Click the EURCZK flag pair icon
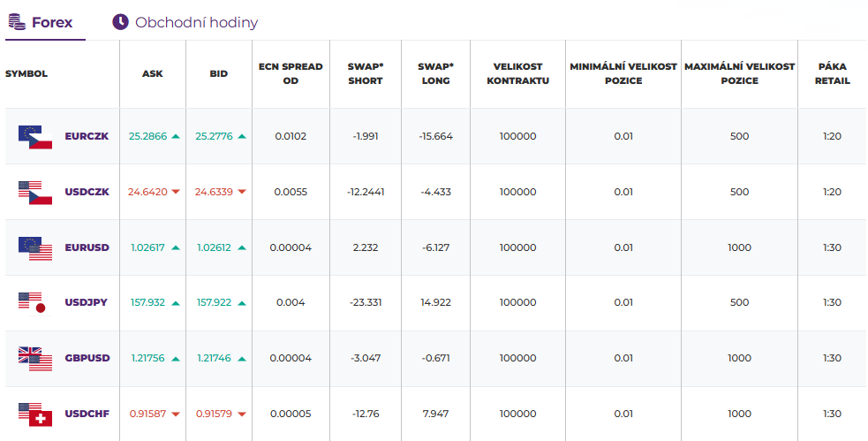 click(35, 137)
